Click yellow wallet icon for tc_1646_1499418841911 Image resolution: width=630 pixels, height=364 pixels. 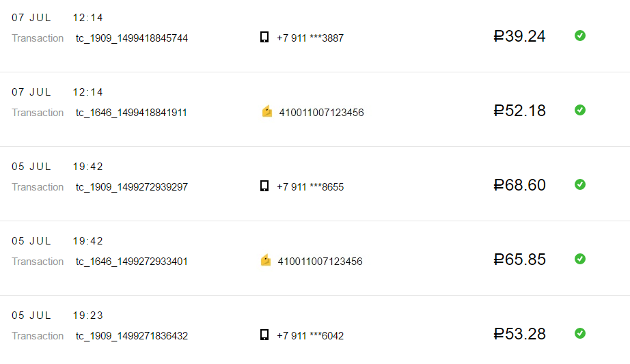click(x=266, y=111)
